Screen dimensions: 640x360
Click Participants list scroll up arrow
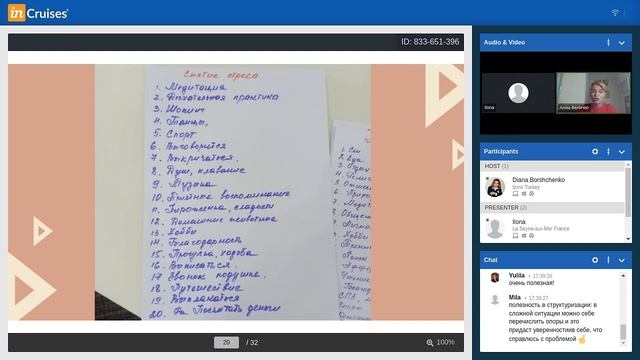628,164
